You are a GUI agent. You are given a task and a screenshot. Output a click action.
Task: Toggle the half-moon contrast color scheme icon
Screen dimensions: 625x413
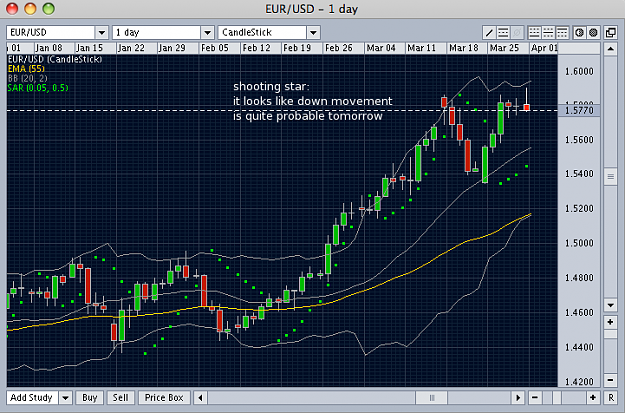(x=580, y=33)
